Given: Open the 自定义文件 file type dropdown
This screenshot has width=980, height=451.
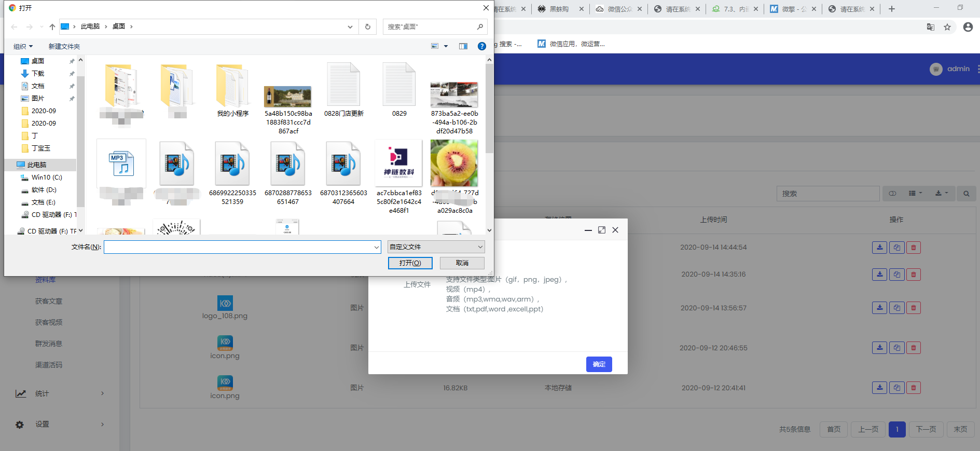Looking at the screenshot, I should point(436,247).
